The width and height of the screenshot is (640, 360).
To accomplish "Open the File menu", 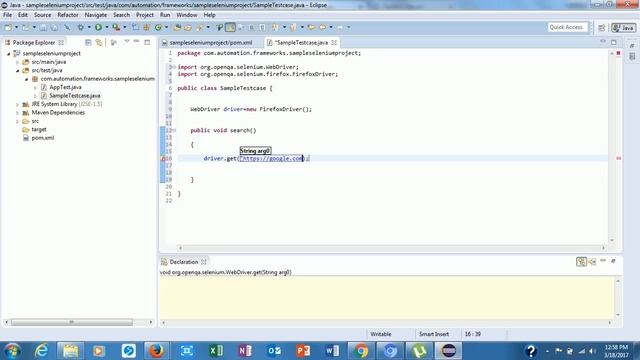I will pyautogui.click(x=7, y=15).
